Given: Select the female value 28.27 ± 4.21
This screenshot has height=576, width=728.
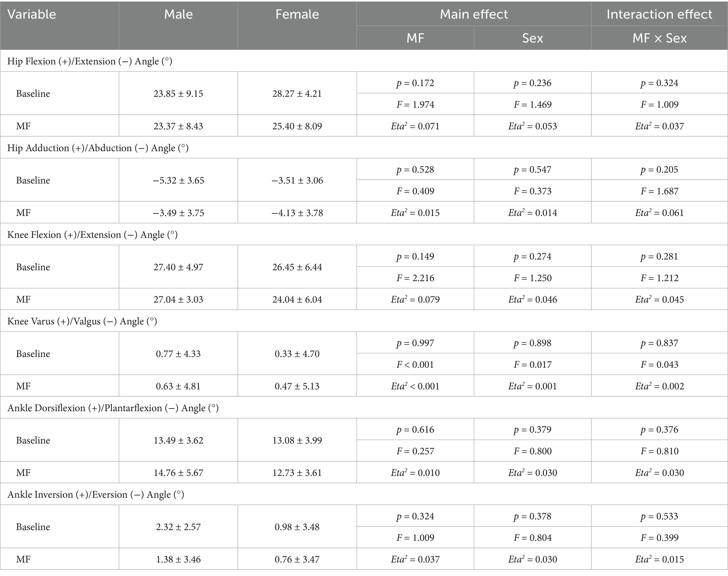Looking at the screenshot, I should 297,94.
